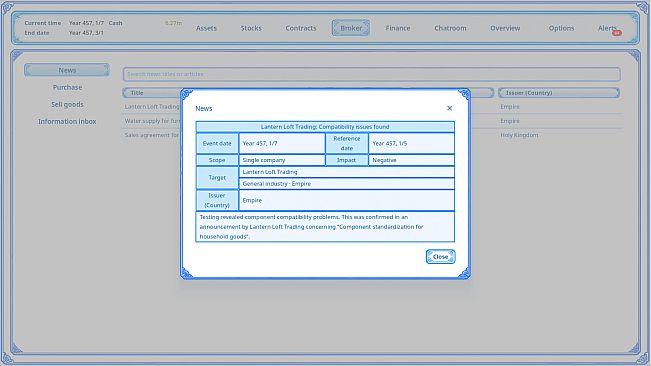The image size is (651, 366).
Task: Open the Stocks menu
Action: pyautogui.click(x=251, y=28)
